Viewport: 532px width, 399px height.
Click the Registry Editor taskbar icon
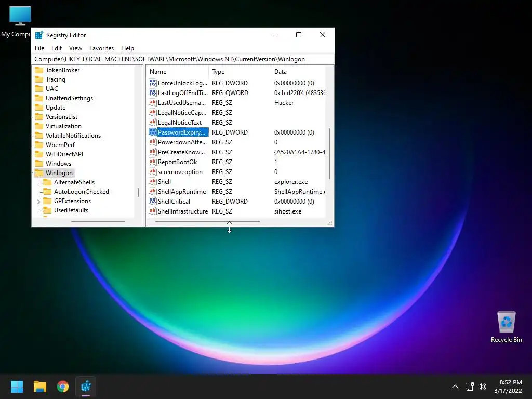pyautogui.click(x=86, y=387)
